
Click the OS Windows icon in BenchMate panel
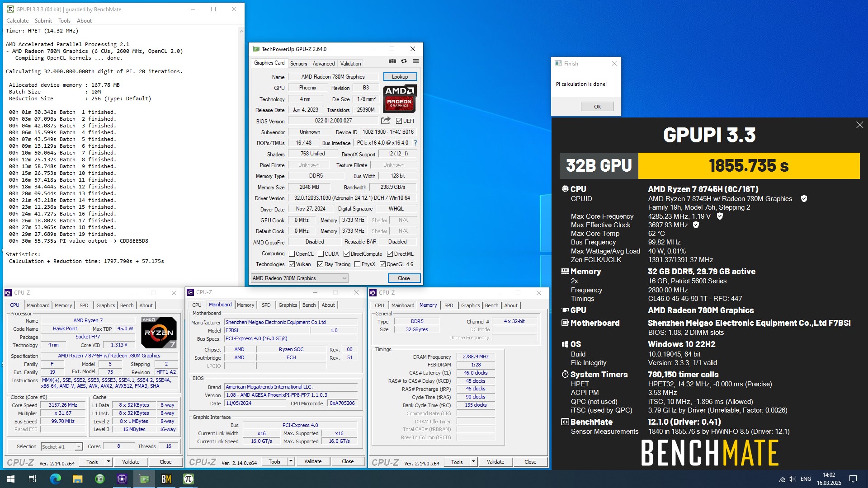click(565, 344)
